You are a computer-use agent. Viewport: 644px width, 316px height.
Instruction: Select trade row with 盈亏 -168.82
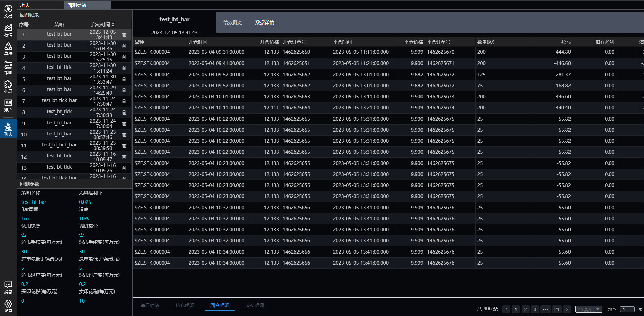tap(388, 85)
